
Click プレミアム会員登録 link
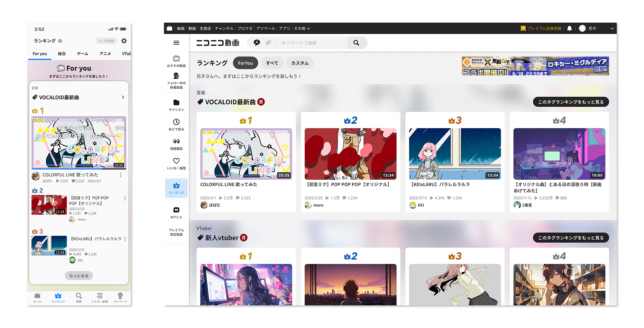click(541, 28)
